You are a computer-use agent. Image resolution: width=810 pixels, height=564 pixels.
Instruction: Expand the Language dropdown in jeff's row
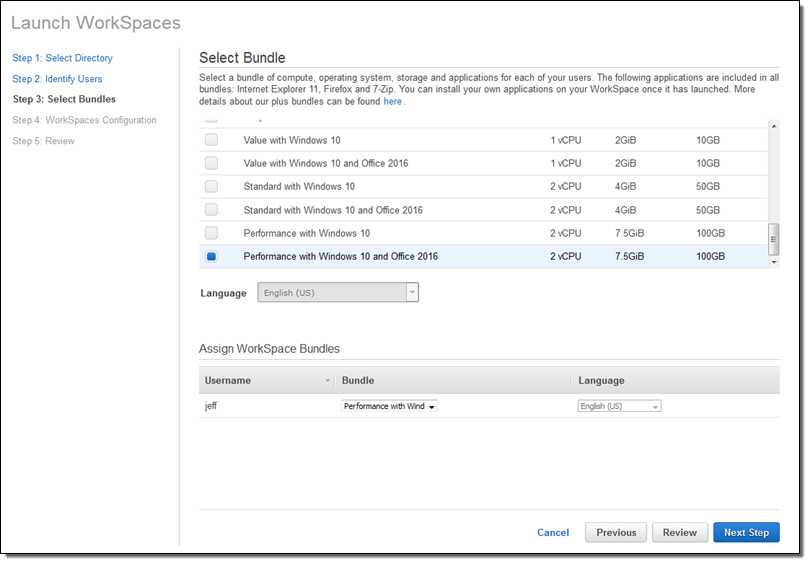click(x=619, y=406)
